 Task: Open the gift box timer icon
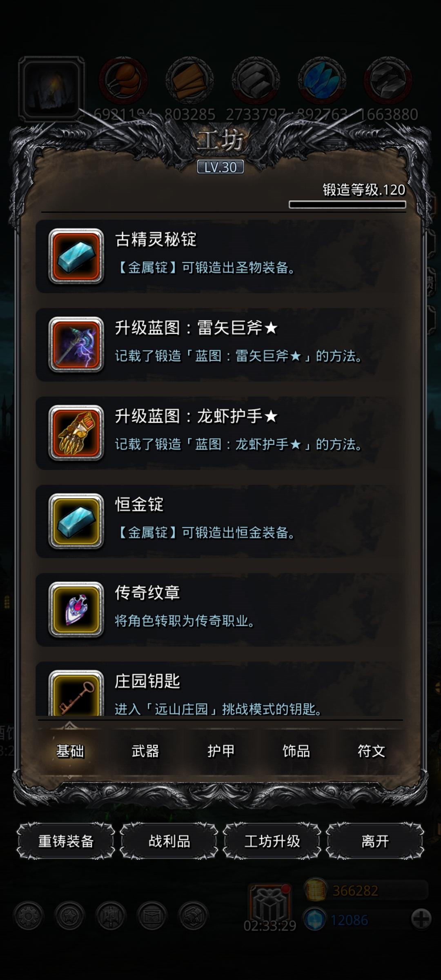(270, 903)
